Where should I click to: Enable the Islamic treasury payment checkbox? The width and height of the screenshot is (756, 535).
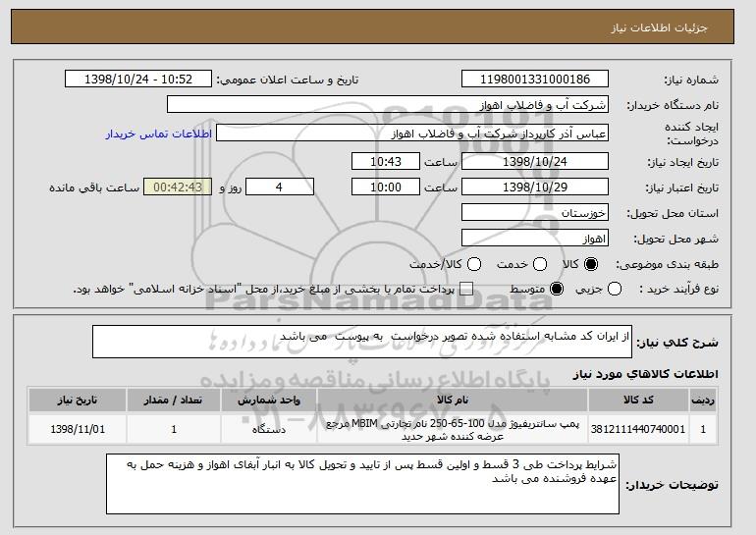pos(466,289)
